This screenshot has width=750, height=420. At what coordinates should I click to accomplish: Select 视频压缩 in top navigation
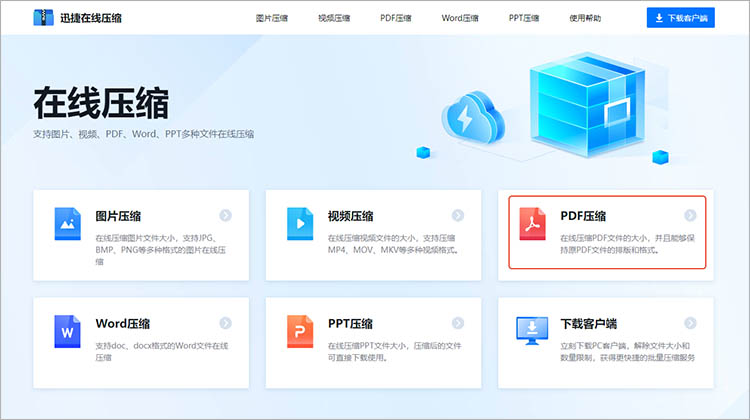pyautogui.click(x=334, y=18)
